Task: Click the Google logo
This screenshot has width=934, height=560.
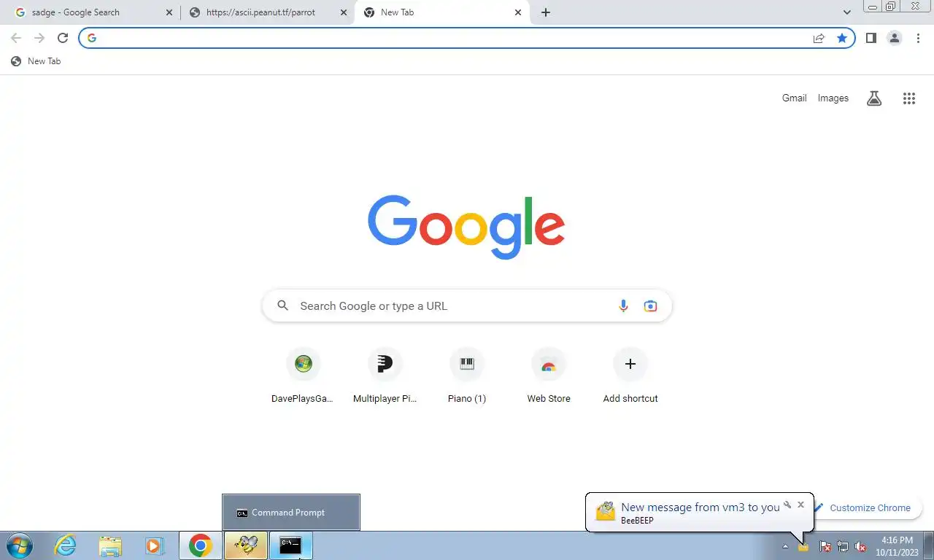Action: (466, 227)
